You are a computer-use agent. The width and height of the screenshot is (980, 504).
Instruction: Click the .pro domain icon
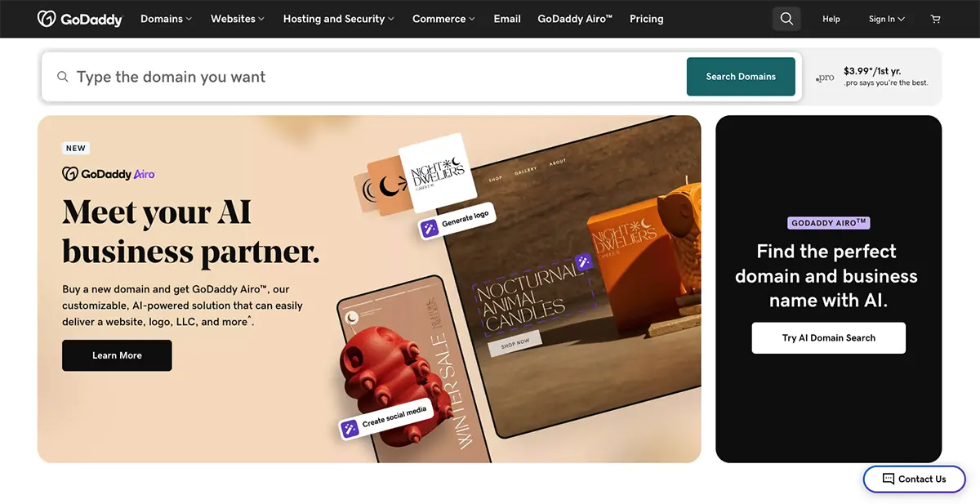(x=825, y=78)
